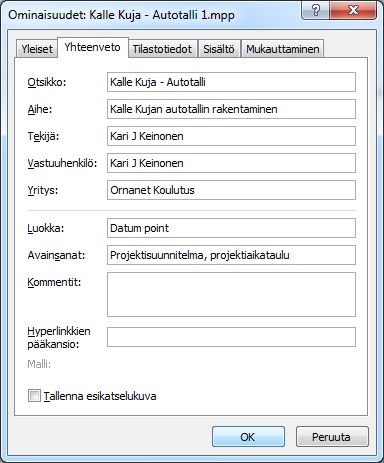Viewport: 384px width, 463px height.
Task: Click the Vastuuhenkilö text field
Action: [x=231, y=163]
